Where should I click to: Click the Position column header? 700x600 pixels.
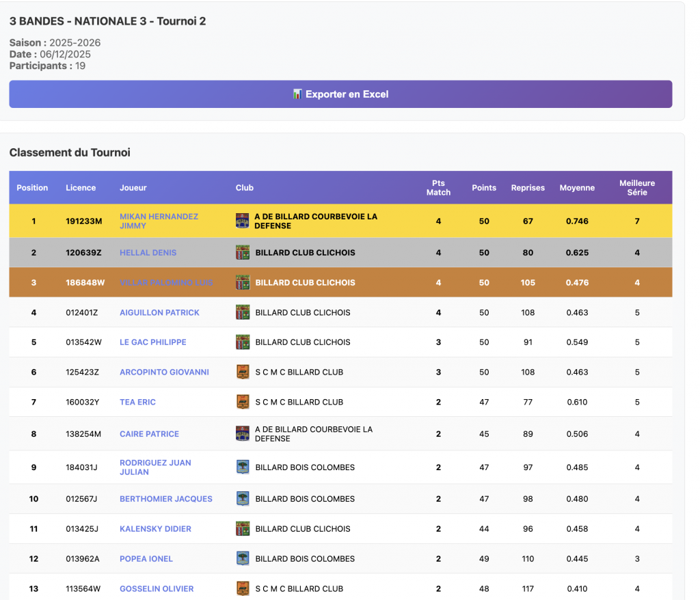pyautogui.click(x=32, y=188)
